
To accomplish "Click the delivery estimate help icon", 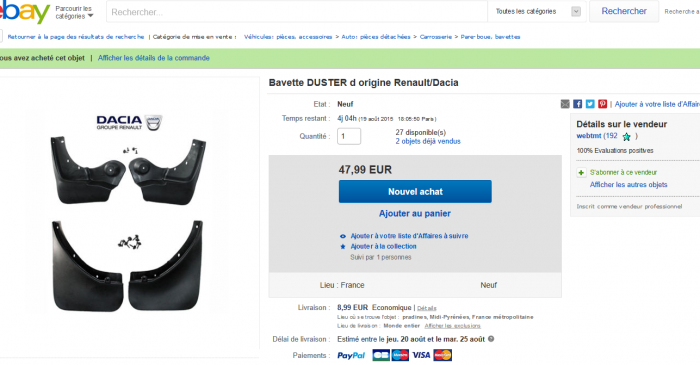I will pos(491,339).
